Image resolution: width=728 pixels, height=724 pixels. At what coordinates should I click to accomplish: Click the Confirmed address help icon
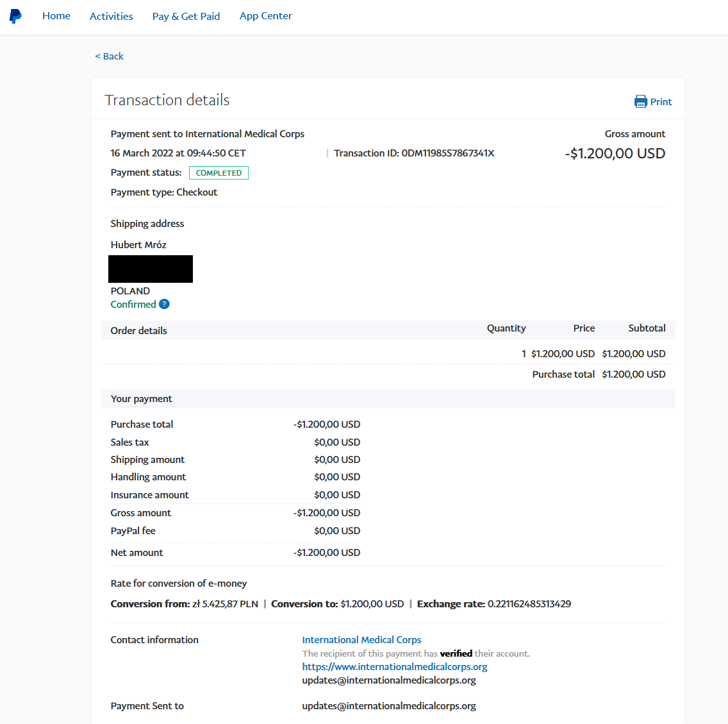tap(164, 304)
